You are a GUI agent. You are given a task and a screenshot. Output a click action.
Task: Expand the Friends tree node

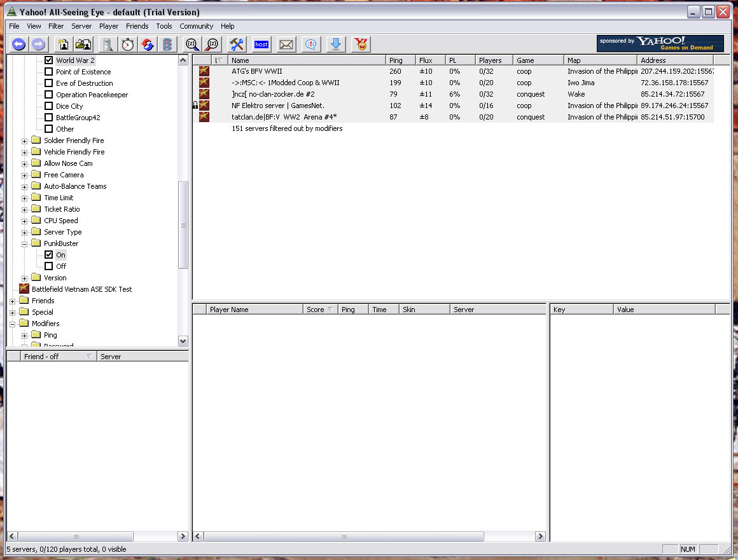(12, 301)
